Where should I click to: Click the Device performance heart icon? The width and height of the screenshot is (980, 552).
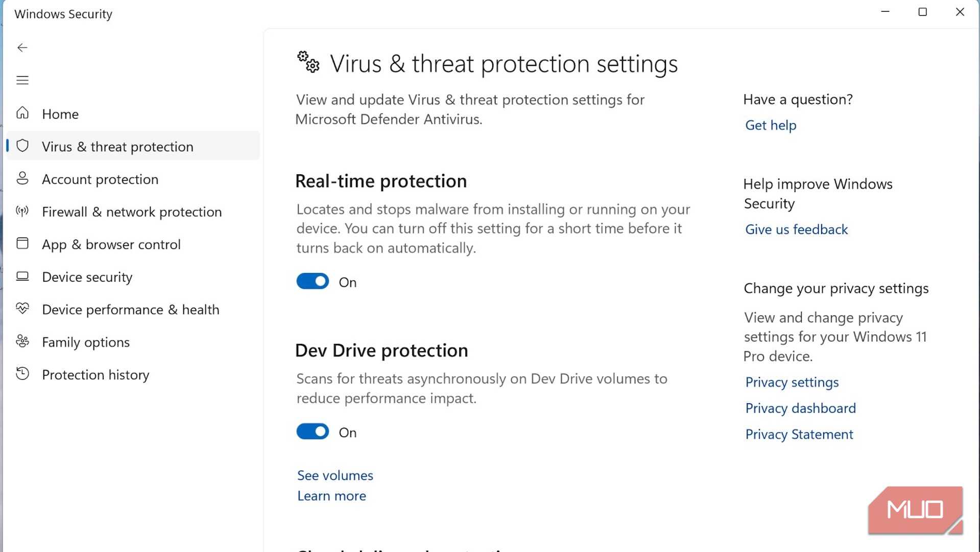coord(22,309)
